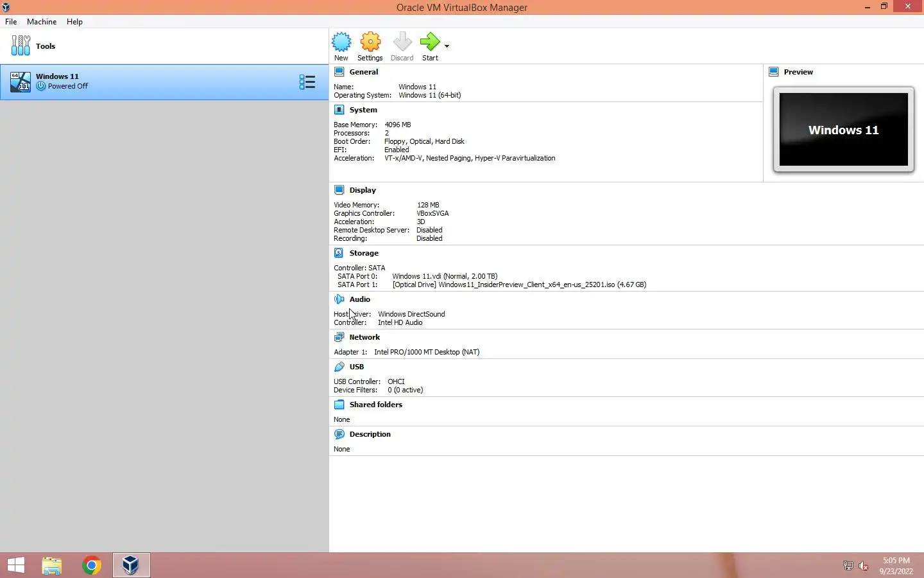Open the Tools icon in sidebar

21,46
